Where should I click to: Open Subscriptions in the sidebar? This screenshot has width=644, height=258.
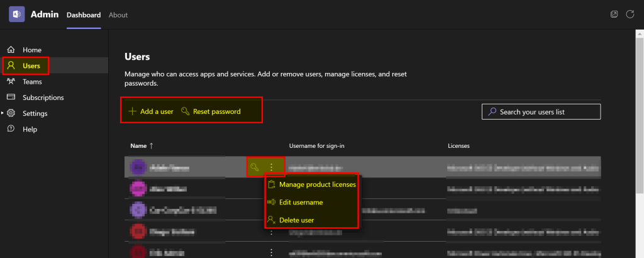point(43,98)
